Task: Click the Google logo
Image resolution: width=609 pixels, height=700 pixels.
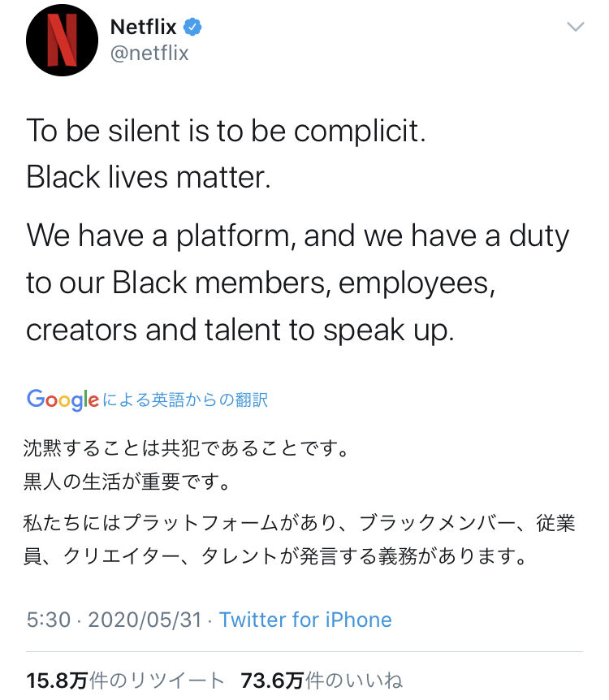Action: pos(63,400)
